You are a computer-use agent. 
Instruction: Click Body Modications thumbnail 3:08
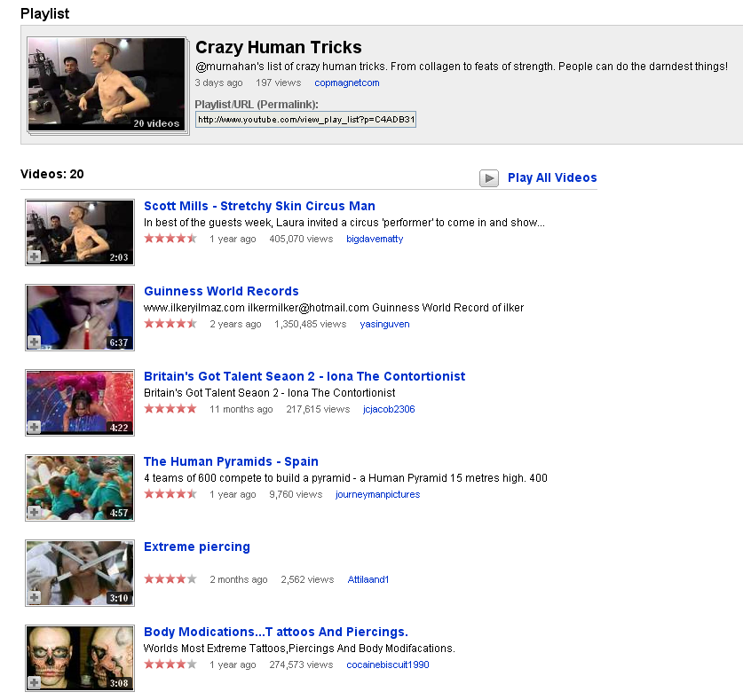(x=80, y=658)
